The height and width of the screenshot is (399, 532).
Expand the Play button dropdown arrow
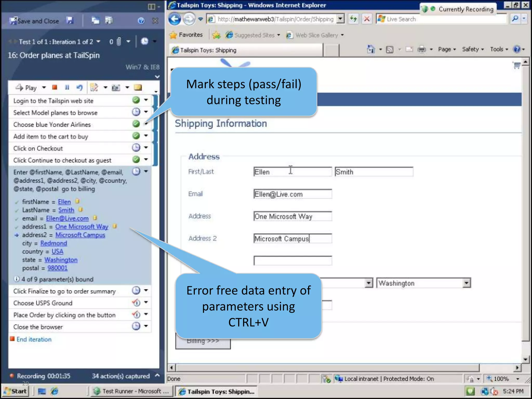(44, 88)
